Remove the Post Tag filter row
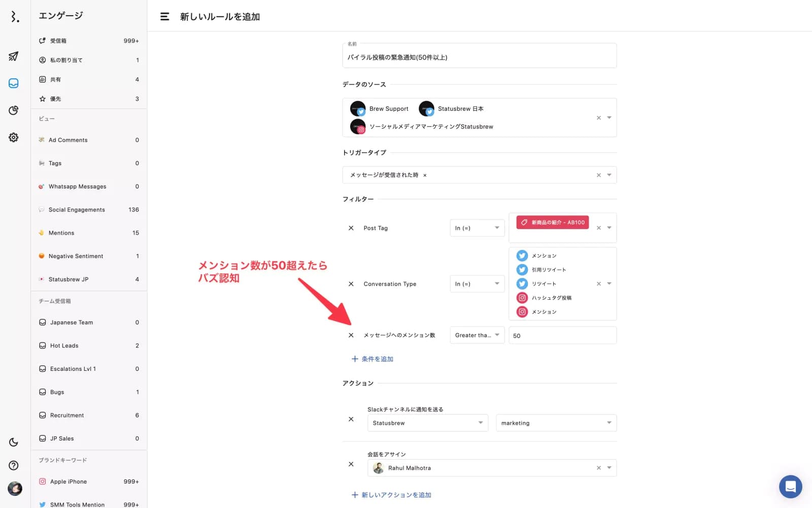 pos(351,228)
